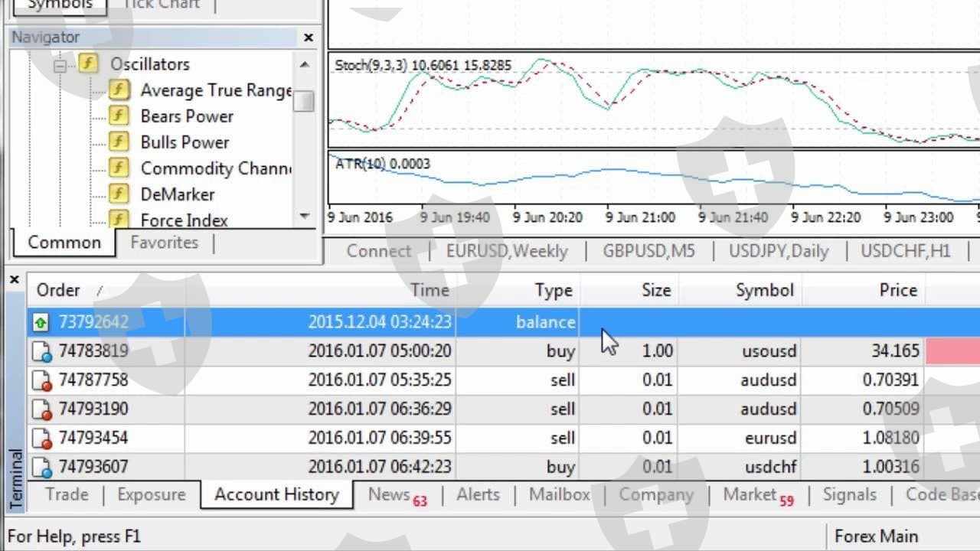The height and width of the screenshot is (551, 980).
Task: Select the Commodity Channel Index indicator
Action: pos(215,168)
